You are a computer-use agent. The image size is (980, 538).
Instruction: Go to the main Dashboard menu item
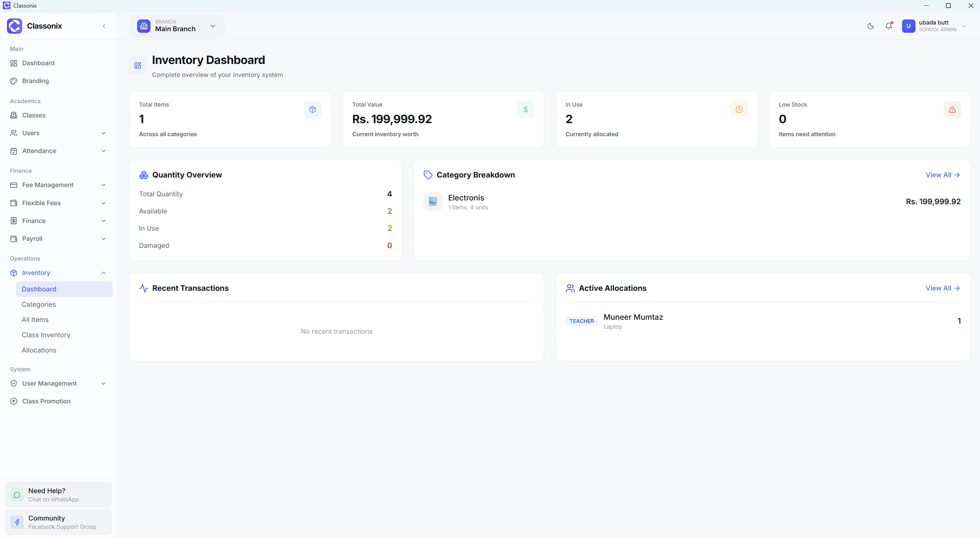pyautogui.click(x=58, y=63)
